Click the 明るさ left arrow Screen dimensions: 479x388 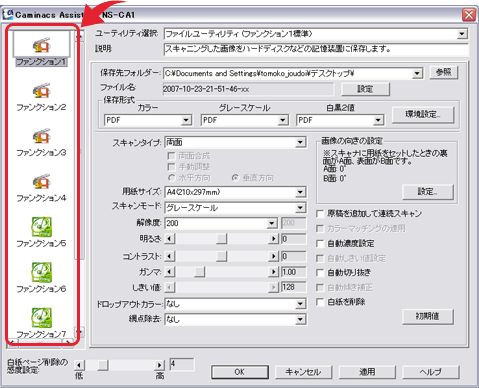170,239
